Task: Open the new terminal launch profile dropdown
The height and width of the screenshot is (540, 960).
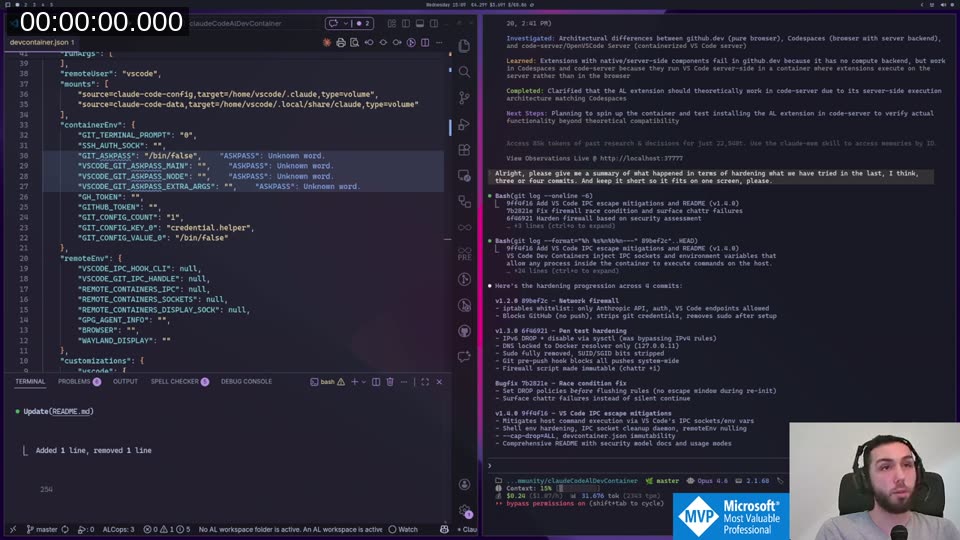Action: click(x=364, y=381)
